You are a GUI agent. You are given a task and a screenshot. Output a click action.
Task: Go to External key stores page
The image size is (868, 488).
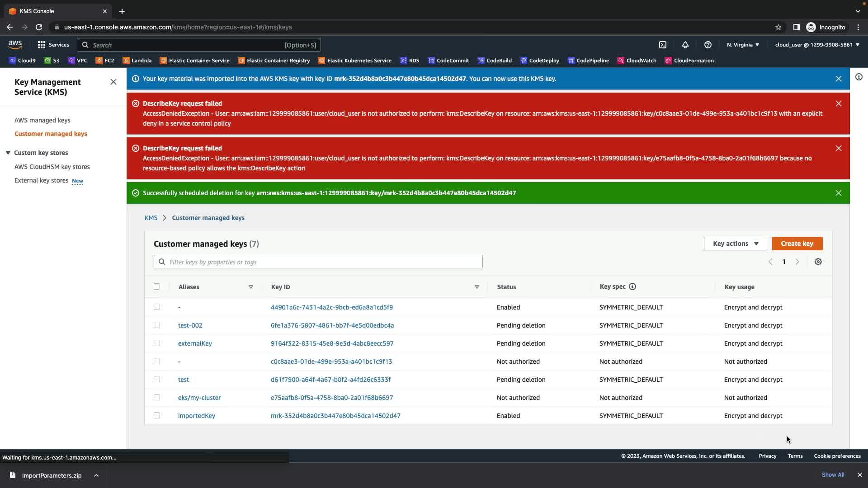(41, 180)
